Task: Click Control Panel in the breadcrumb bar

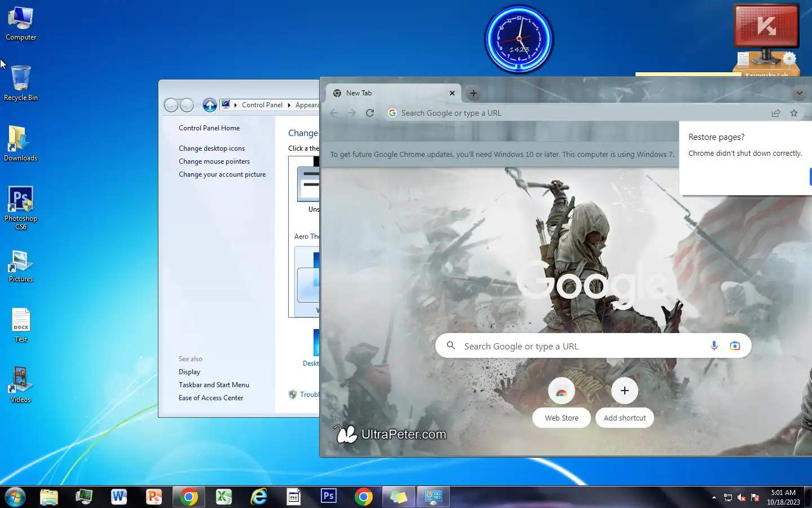Action: coord(262,105)
